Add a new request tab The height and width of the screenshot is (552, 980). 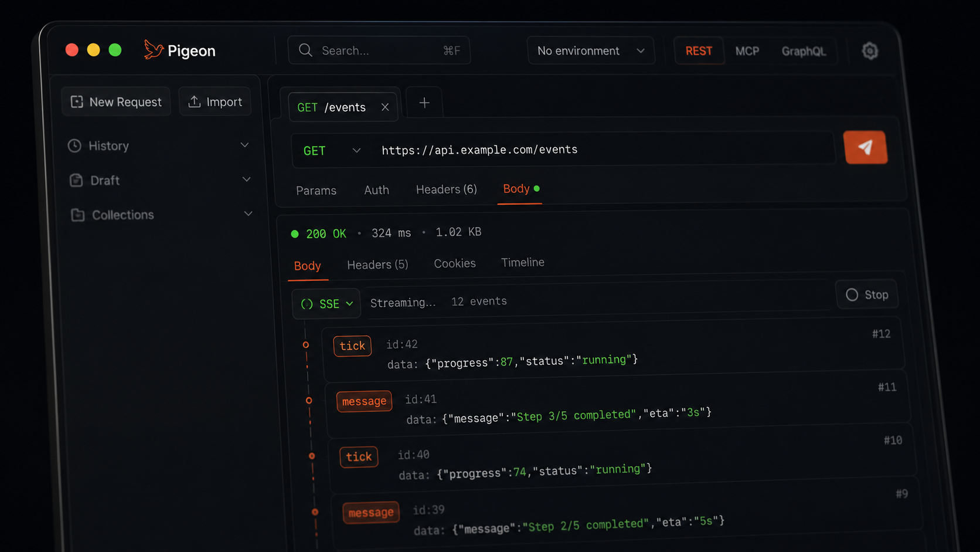pyautogui.click(x=424, y=103)
